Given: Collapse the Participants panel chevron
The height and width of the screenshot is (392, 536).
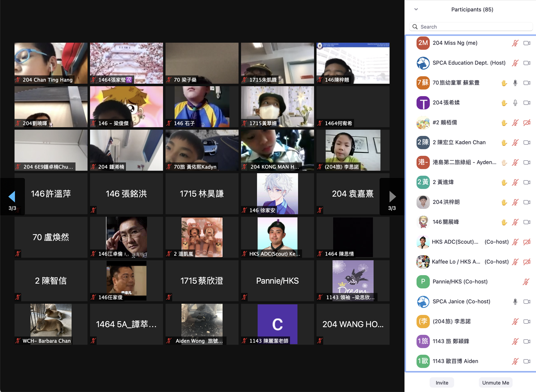Looking at the screenshot, I should [416, 10].
